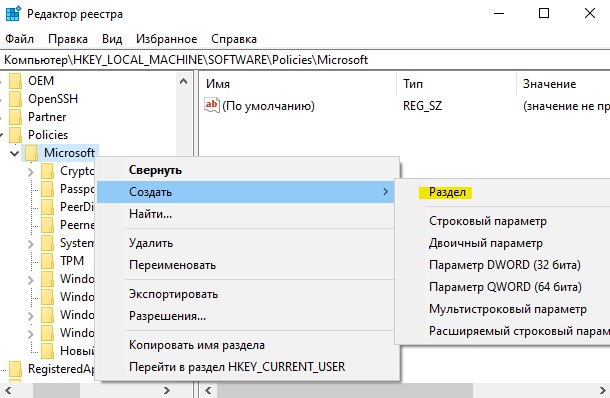Viewport: 610px width, 398px height.
Task: Select the (По умолчанию) value row
Action: (x=268, y=106)
